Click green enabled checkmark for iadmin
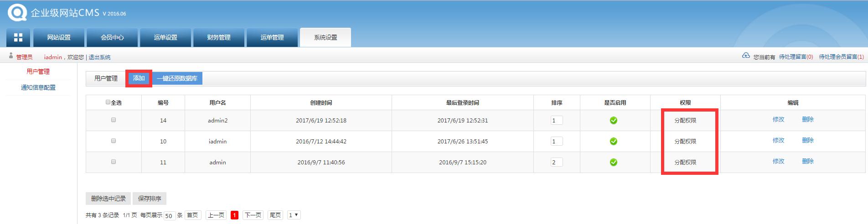The width and height of the screenshot is (868, 224). tap(614, 142)
